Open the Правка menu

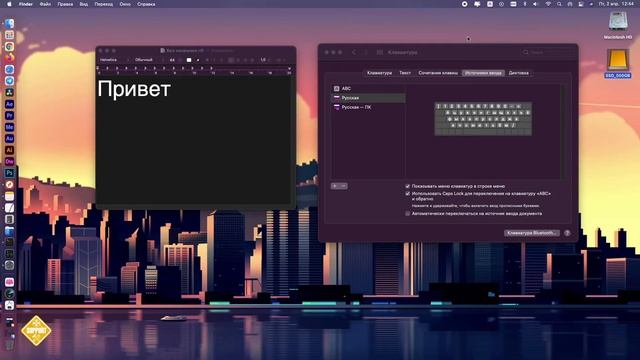pos(65,4)
